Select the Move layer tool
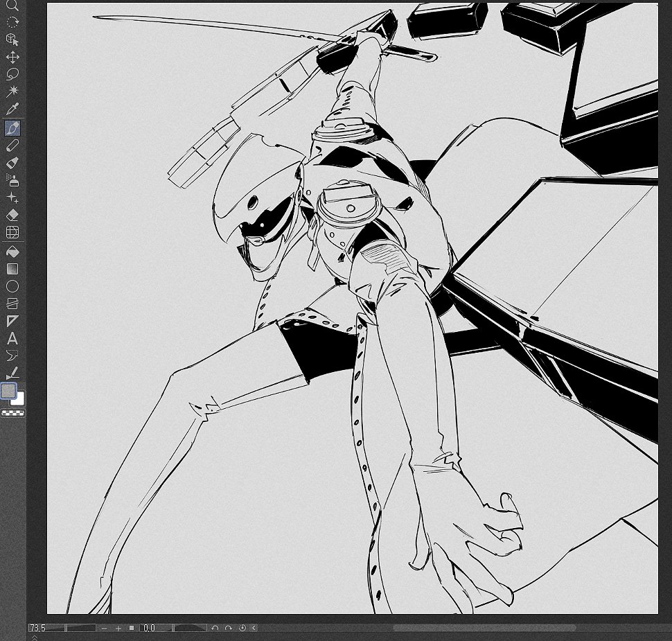 tap(12, 57)
